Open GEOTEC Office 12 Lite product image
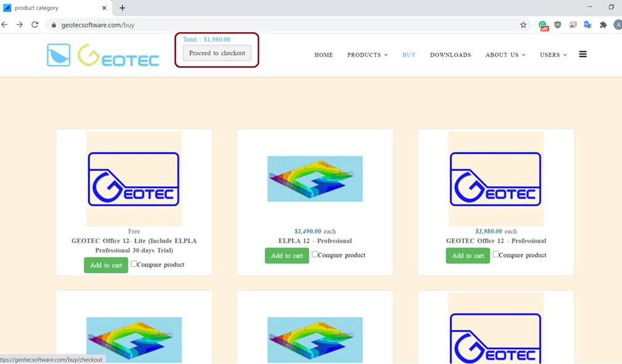Image resolution: width=622 pixels, height=364 pixels. 134,179
